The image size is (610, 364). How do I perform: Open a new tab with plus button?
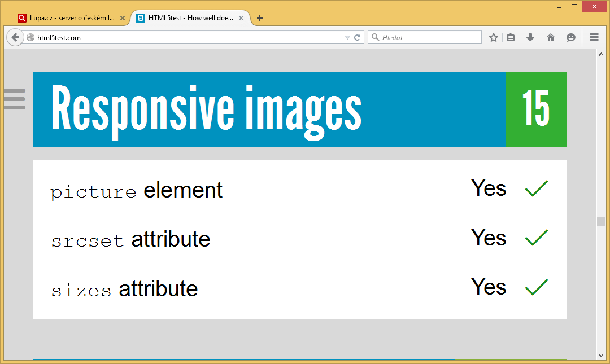coord(260,18)
